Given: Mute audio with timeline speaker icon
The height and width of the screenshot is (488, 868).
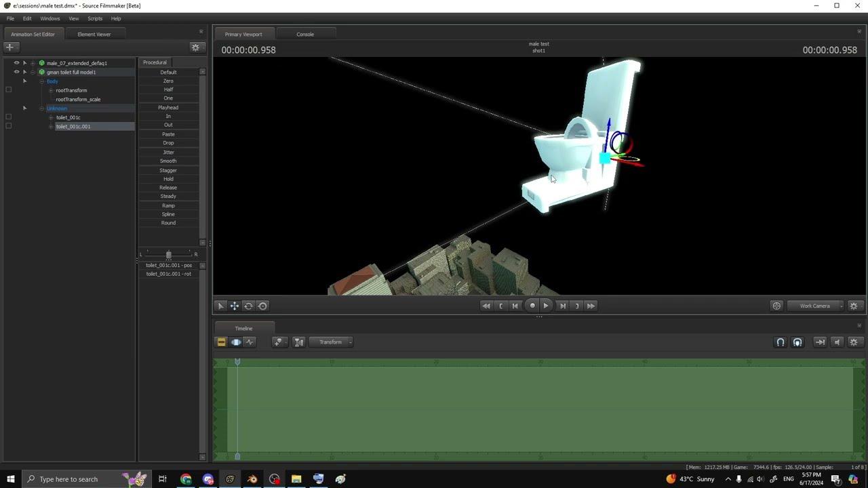Looking at the screenshot, I should (x=837, y=342).
